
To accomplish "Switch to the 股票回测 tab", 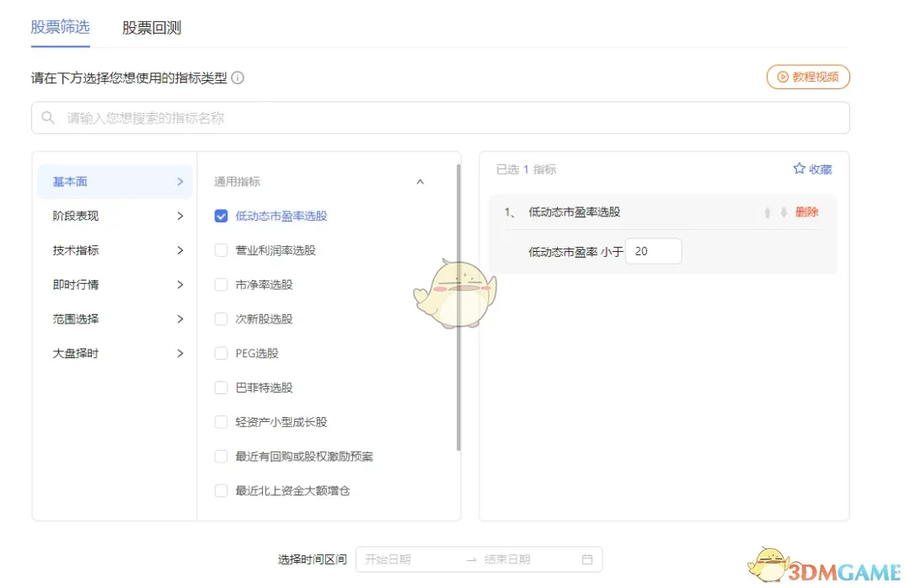I will tap(150, 28).
